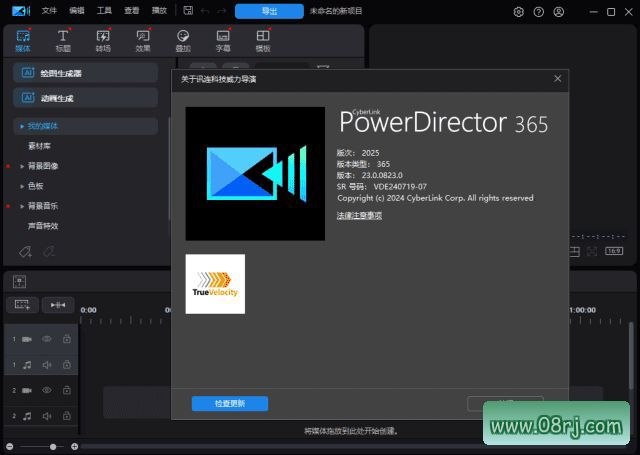Click the large PowerDirector logo image

tap(255, 174)
